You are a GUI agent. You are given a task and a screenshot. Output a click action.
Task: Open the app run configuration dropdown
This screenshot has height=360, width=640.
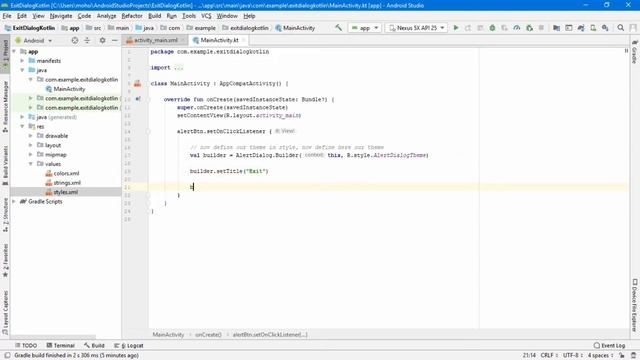pyautogui.click(x=365, y=28)
